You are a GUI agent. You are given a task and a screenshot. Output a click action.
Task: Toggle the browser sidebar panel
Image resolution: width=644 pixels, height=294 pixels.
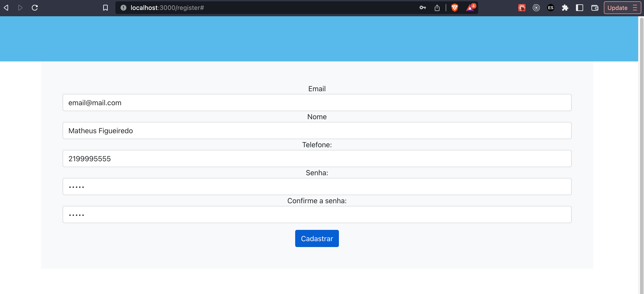[x=580, y=8]
